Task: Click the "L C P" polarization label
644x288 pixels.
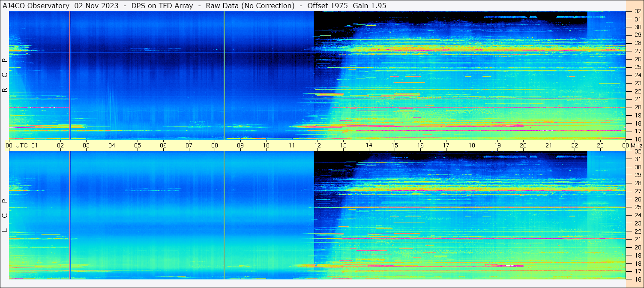Action: tap(5, 216)
